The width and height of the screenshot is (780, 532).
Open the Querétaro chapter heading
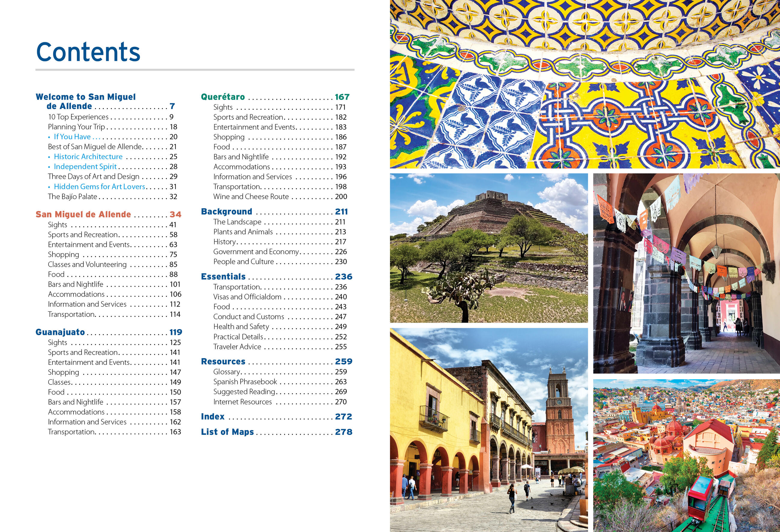(x=223, y=97)
